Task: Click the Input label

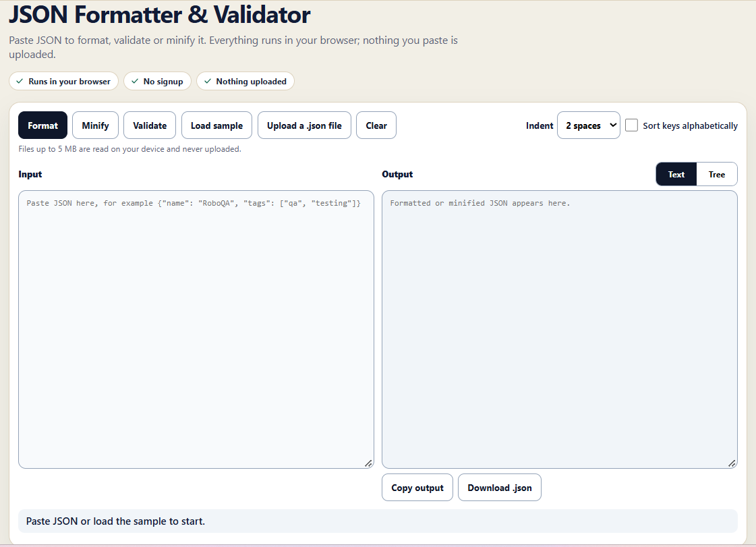Action: pyautogui.click(x=30, y=174)
